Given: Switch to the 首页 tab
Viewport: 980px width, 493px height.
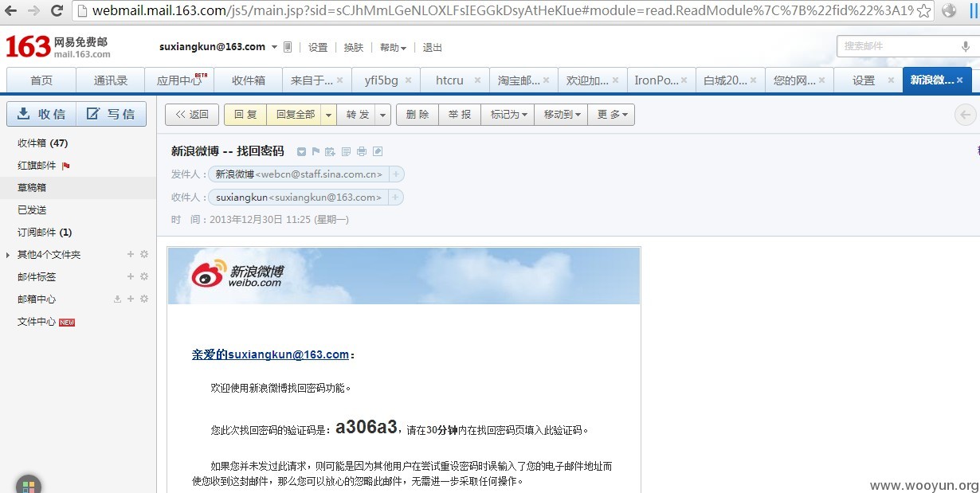Looking at the screenshot, I should point(41,80).
